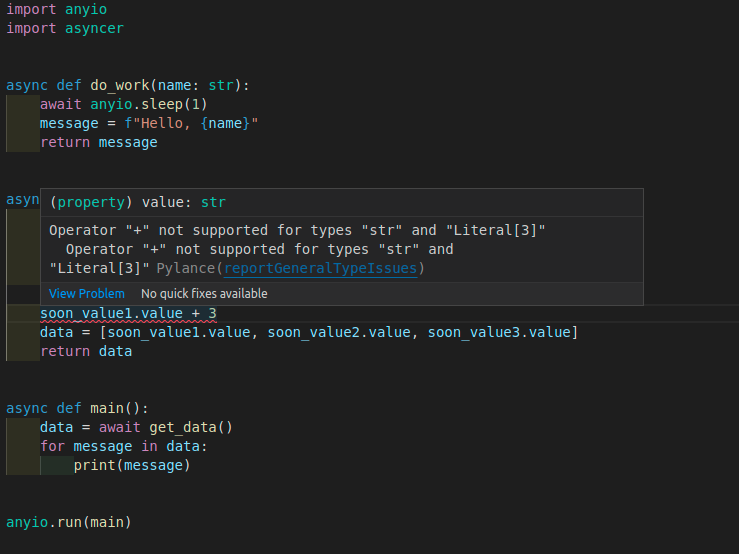Click the No quick fixes available text
The height and width of the screenshot is (554, 739).
(x=204, y=294)
